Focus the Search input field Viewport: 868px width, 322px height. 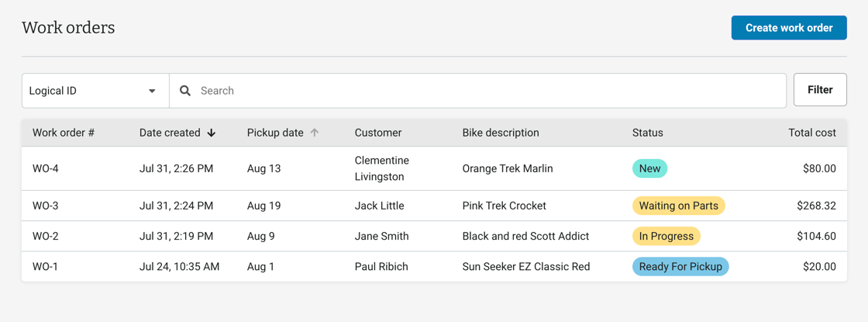[488, 91]
